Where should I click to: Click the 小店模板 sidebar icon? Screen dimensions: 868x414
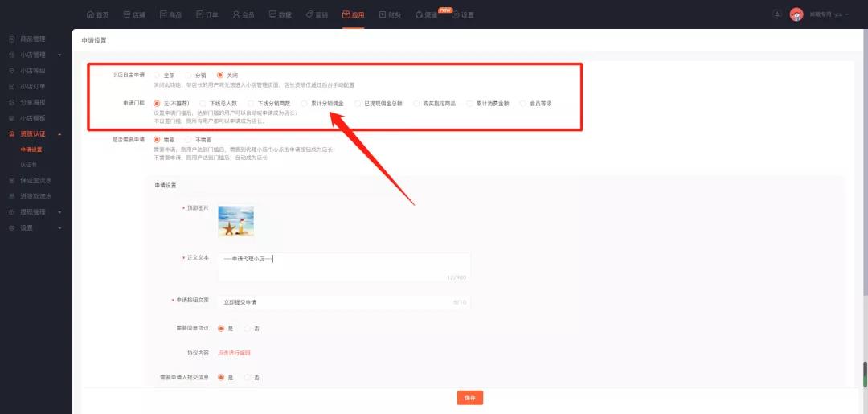(x=11, y=118)
